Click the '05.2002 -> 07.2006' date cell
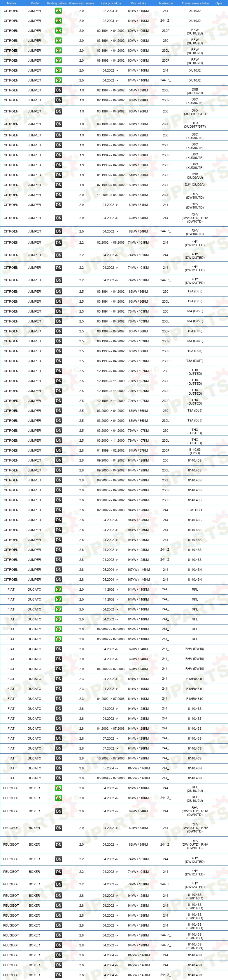The height and width of the screenshot is (980, 228). pos(111,639)
